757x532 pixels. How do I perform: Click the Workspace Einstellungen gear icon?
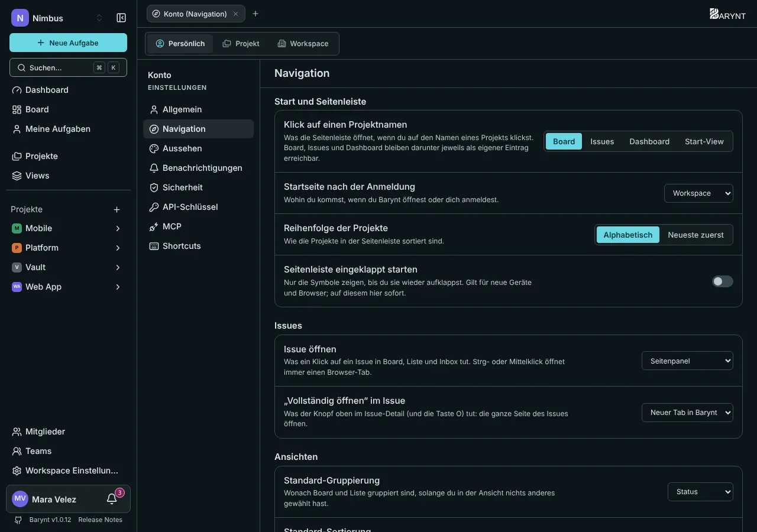(x=17, y=471)
